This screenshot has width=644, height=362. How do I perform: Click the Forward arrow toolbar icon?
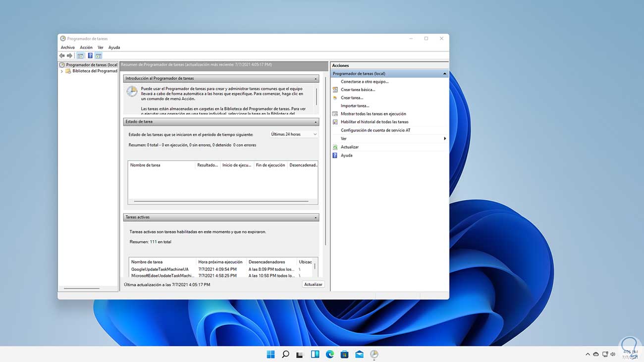coord(70,56)
